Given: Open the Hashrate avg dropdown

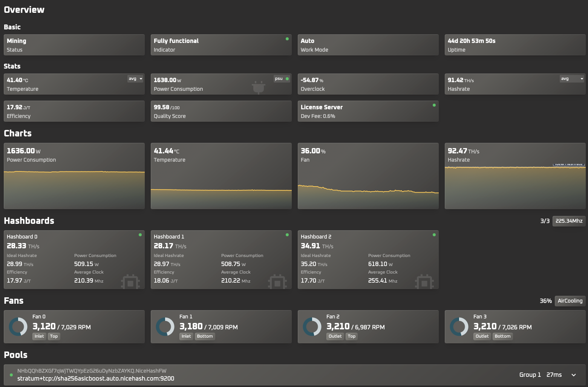Looking at the screenshot, I should point(571,79).
